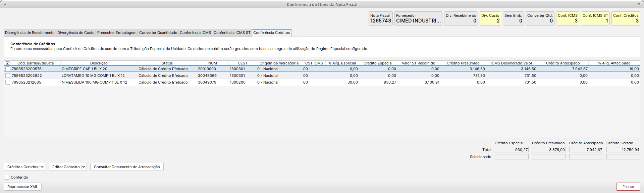The width and height of the screenshot is (644, 193).
Task: Check the LORATAMED 10 MG row checkbox
Action: click(x=8, y=76)
